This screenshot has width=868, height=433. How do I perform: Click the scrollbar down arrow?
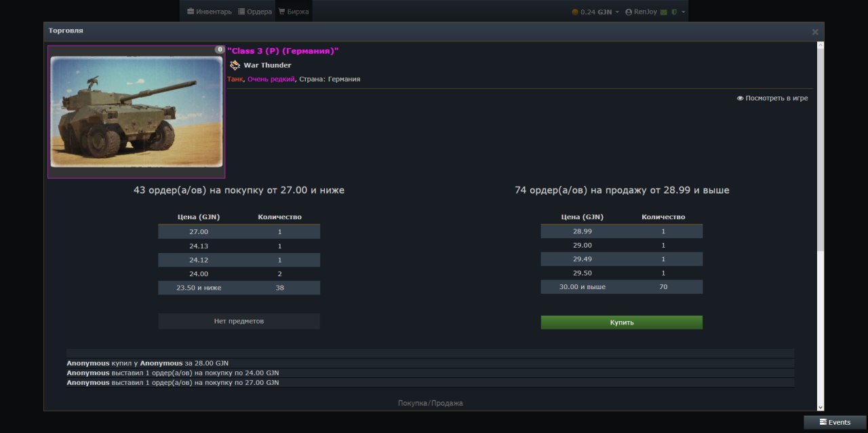click(x=821, y=407)
